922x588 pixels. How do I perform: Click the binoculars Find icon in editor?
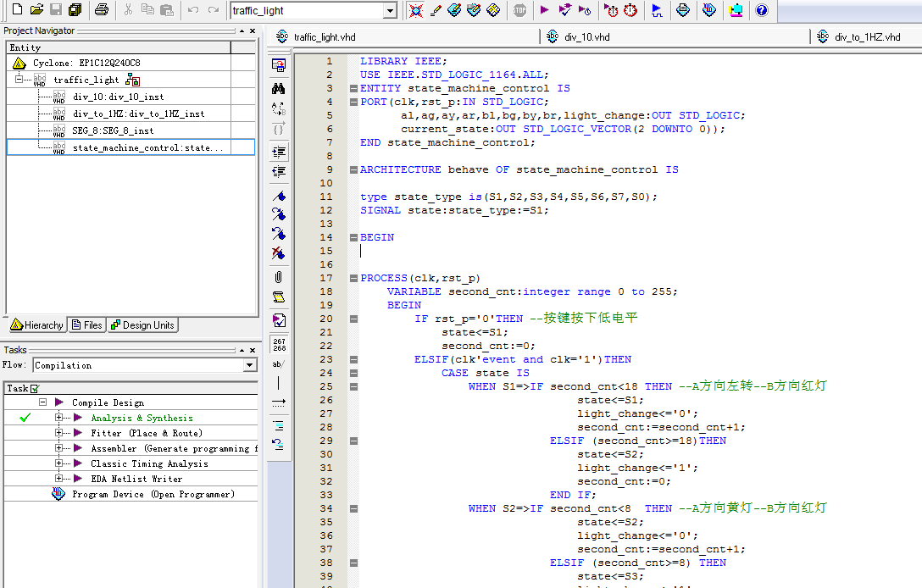tap(278, 88)
